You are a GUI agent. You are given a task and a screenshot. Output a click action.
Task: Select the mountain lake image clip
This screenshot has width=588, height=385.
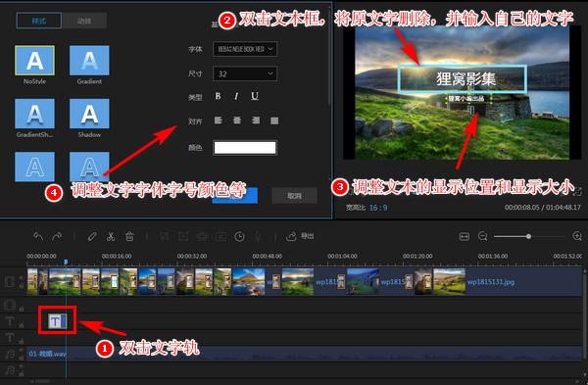[x=249, y=281]
